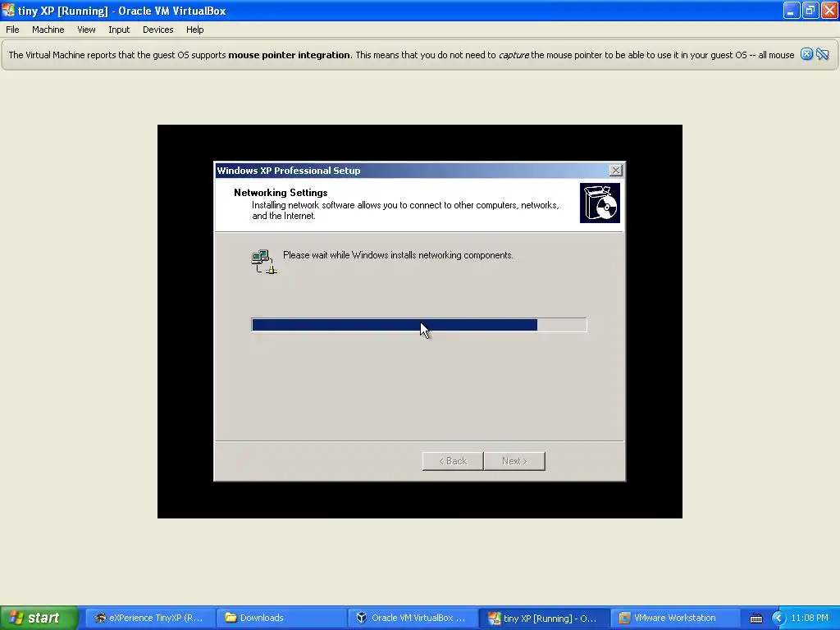
Task: Switch to Oracle VM VirtualBox Manager taskbar button
Action: [413, 618]
